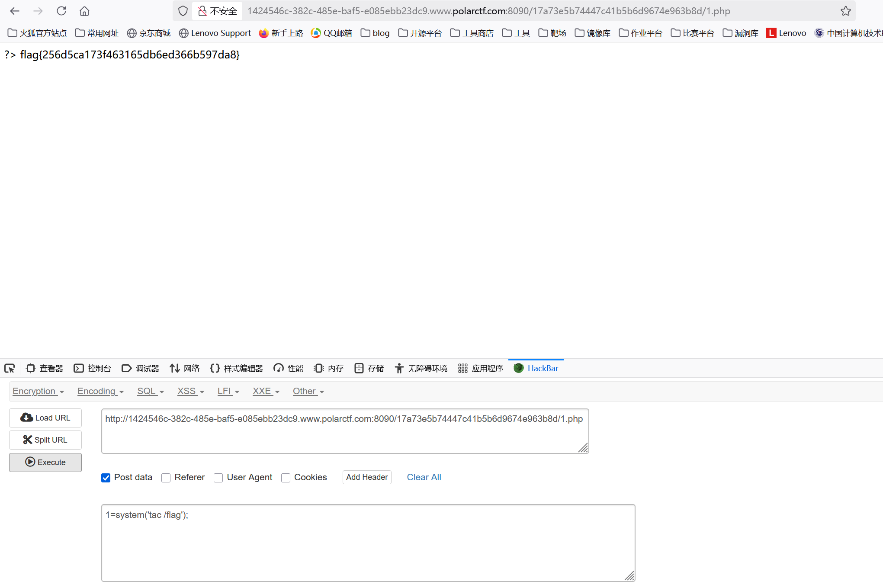Uncheck the Post data checkbox
Image resolution: width=883 pixels, height=588 pixels.
(x=106, y=478)
